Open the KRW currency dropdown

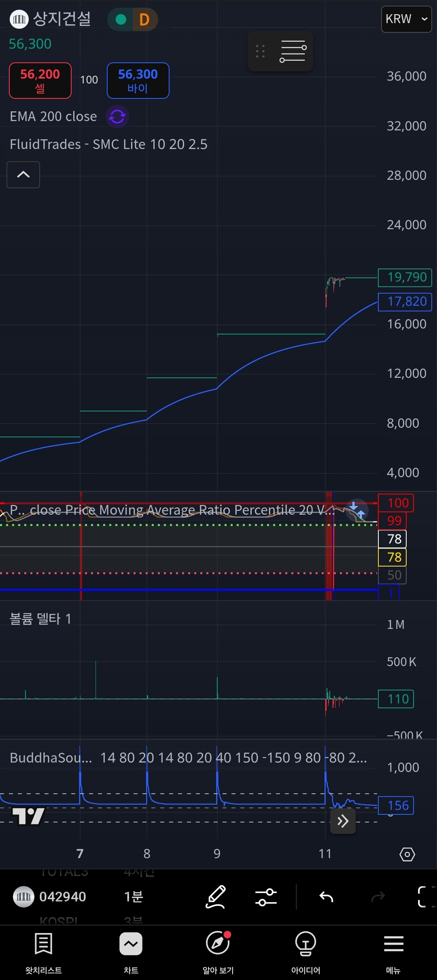tap(406, 19)
